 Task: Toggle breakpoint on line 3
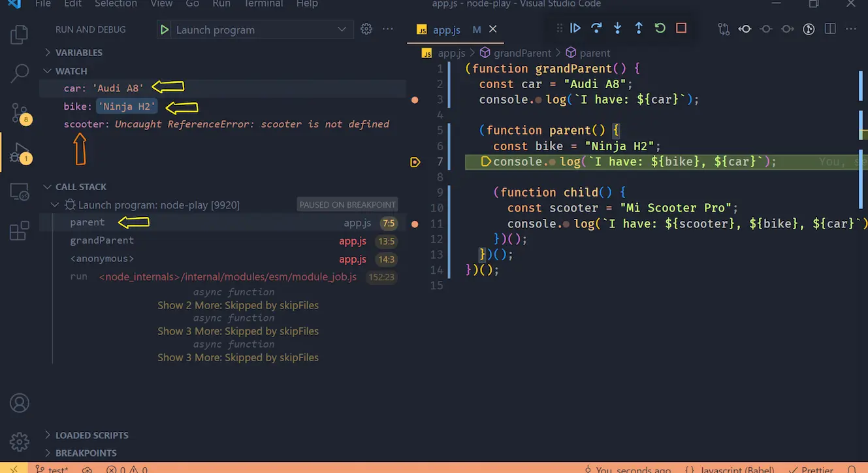click(x=415, y=100)
